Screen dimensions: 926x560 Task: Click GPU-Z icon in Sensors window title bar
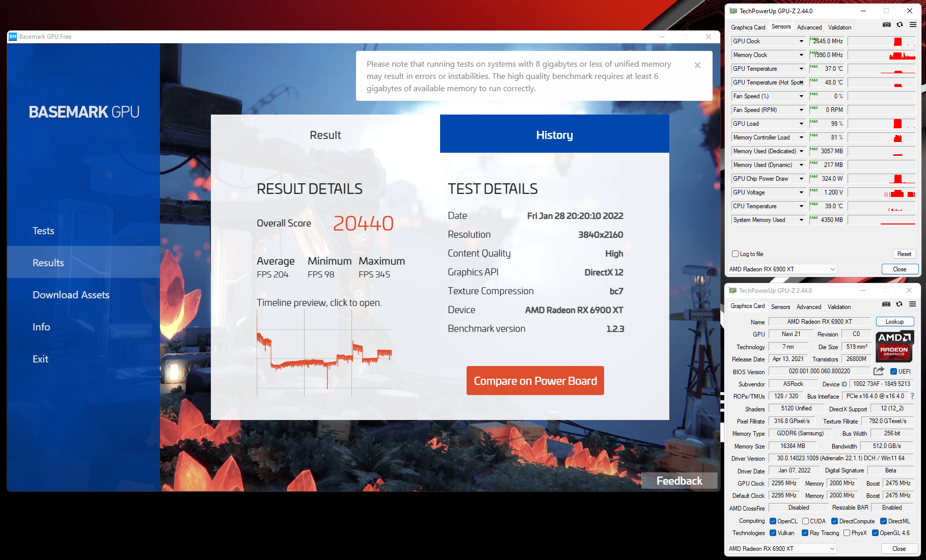click(733, 11)
